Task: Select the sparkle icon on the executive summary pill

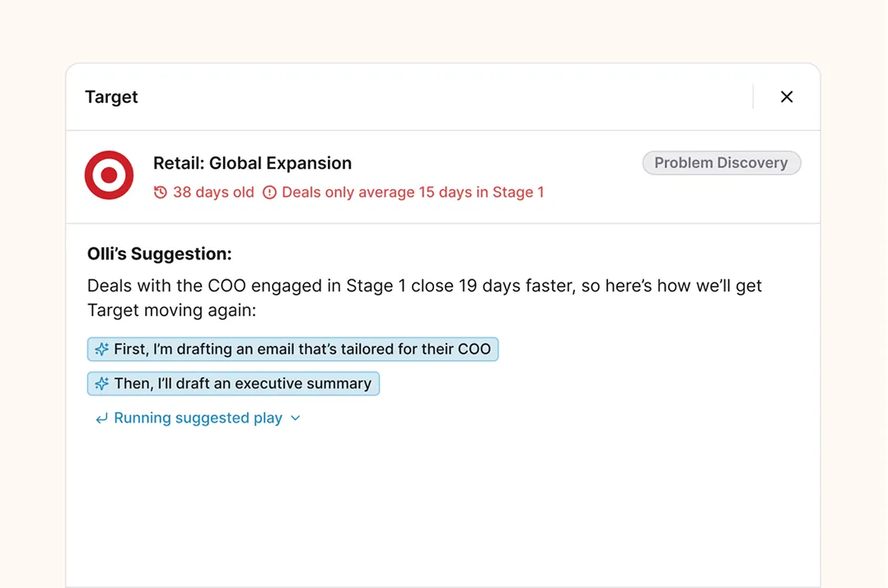Action: coord(101,383)
